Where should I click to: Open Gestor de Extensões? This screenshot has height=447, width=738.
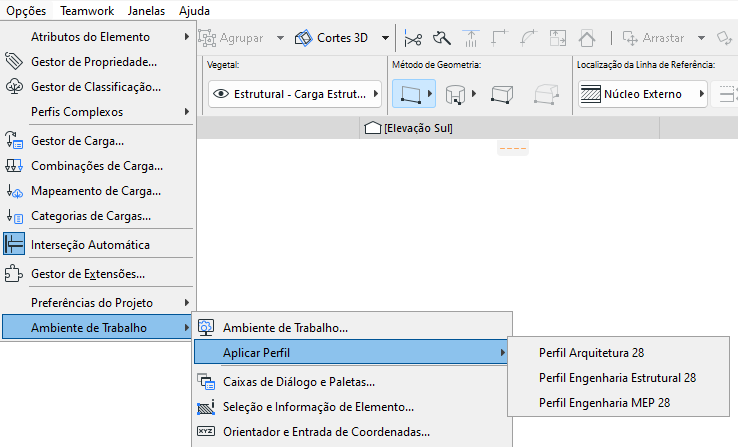point(99,273)
